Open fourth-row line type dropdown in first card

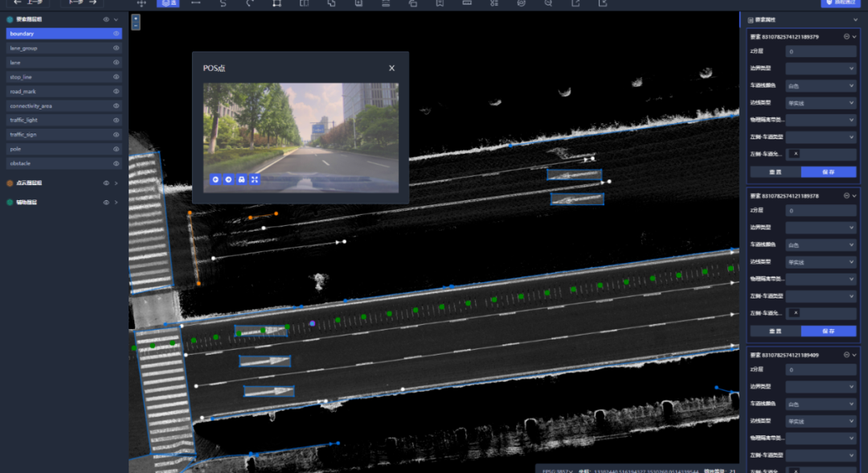[x=821, y=103]
